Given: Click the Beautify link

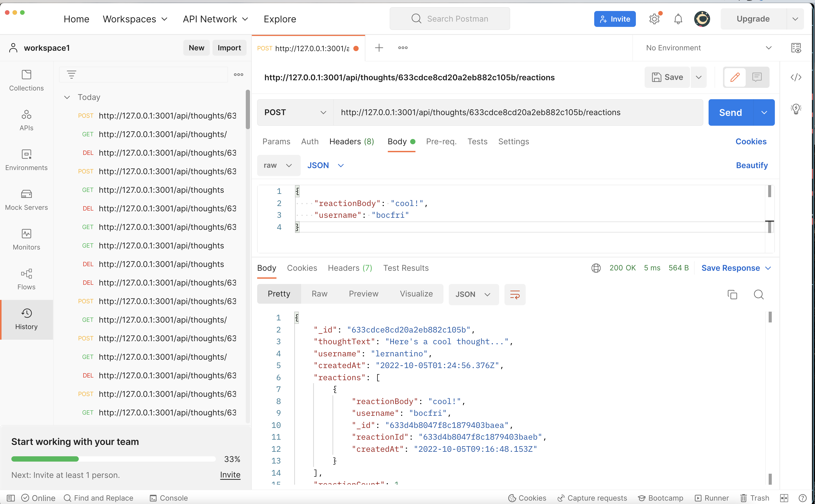Looking at the screenshot, I should (752, 165).
